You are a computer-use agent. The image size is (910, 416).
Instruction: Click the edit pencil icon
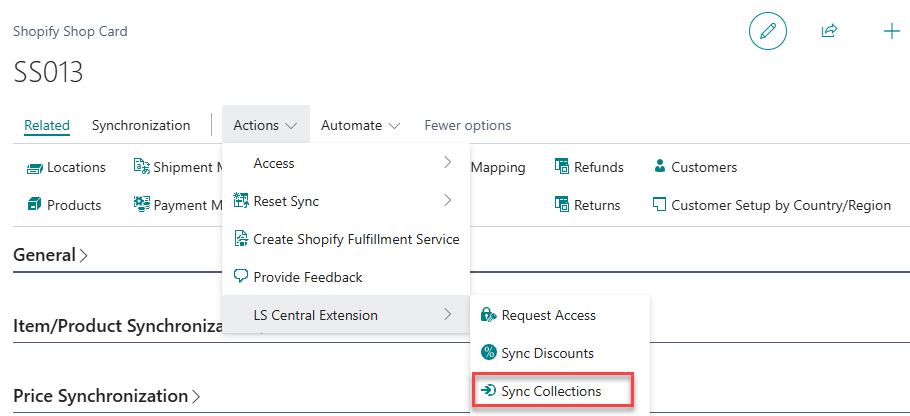coord(768,31)
